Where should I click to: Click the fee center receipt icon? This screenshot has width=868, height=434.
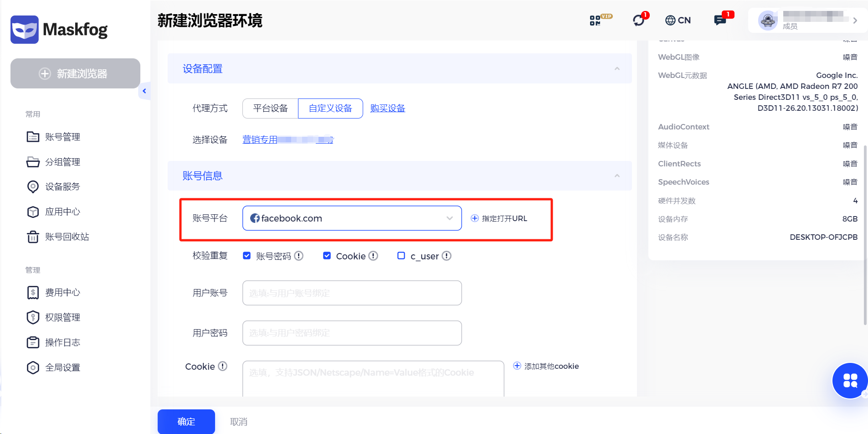tap(33, 293)
